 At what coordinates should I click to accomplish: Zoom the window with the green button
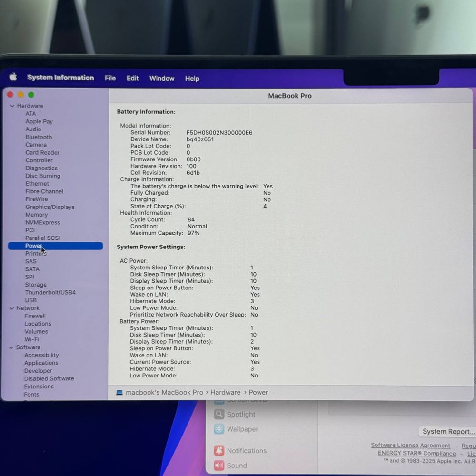(31, 95)
